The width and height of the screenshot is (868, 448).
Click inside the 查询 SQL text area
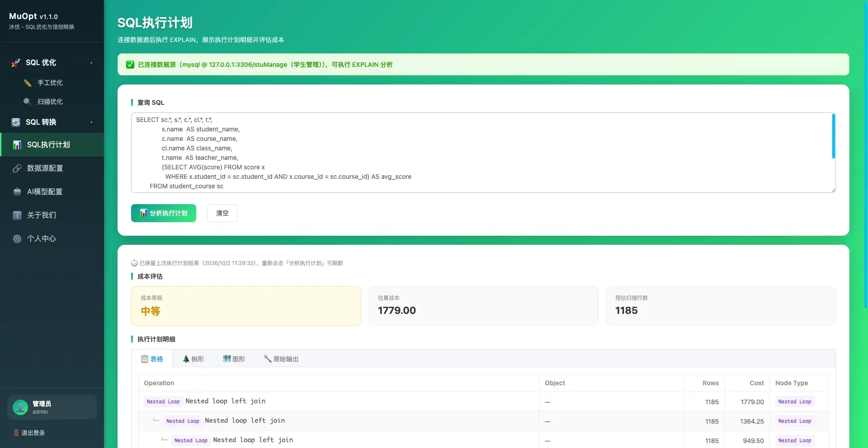click(x=483, y=153)
